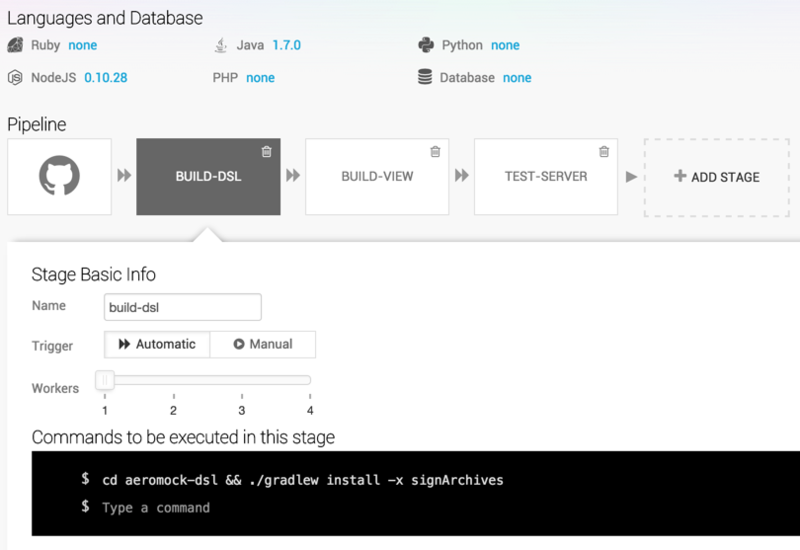
Task: Set trigger to Manual
Action: click(263, 344)
